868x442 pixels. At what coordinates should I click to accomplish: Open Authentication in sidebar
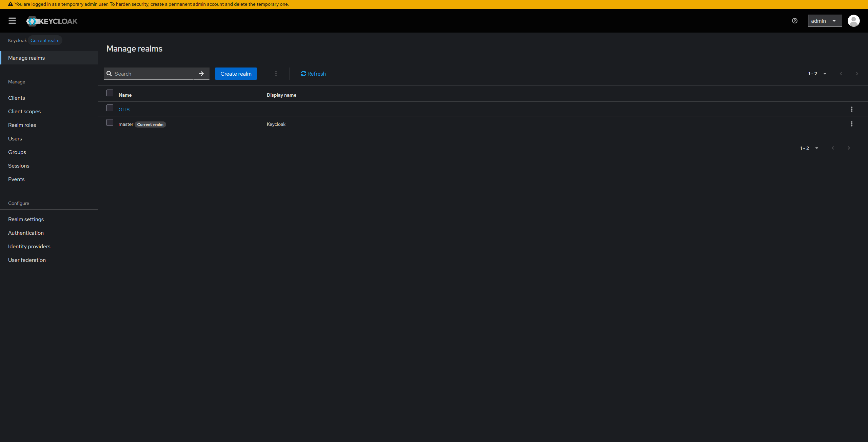49,233
